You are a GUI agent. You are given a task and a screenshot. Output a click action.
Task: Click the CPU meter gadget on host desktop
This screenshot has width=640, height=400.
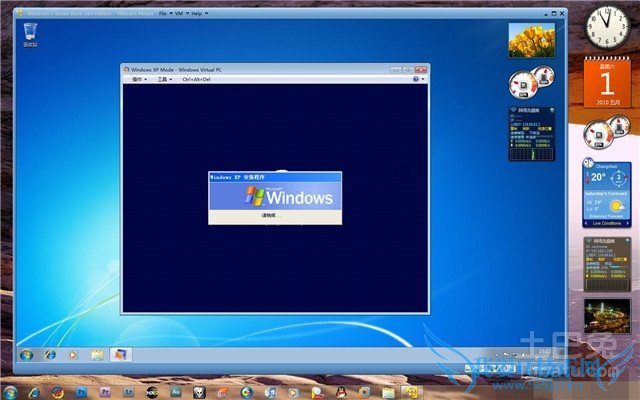coord(606,133)
